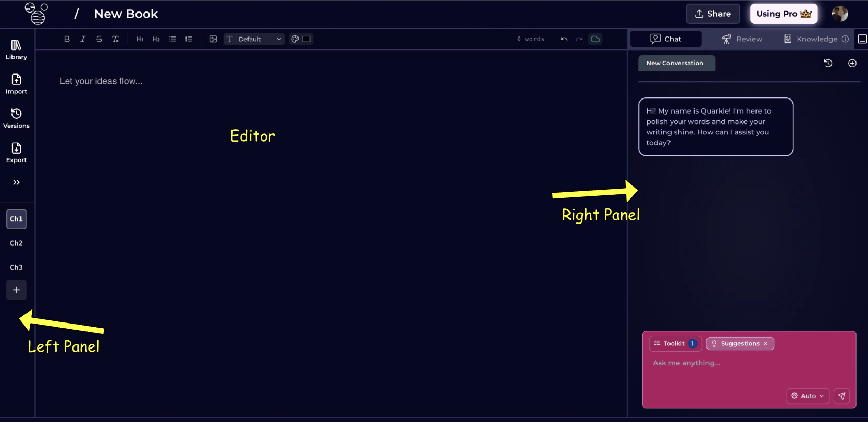Screen dimensions: 868x422
Task: Open the Toolkit button
Action: tap(675, 343)
